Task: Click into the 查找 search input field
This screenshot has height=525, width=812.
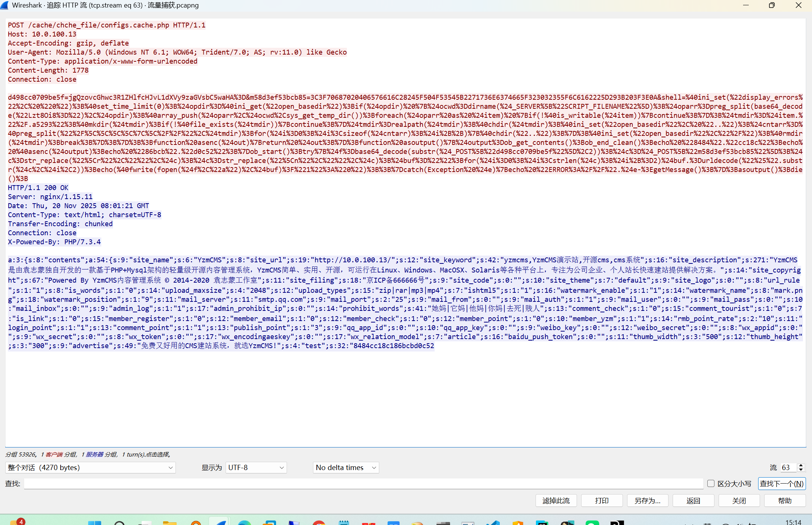Action: 363,484
